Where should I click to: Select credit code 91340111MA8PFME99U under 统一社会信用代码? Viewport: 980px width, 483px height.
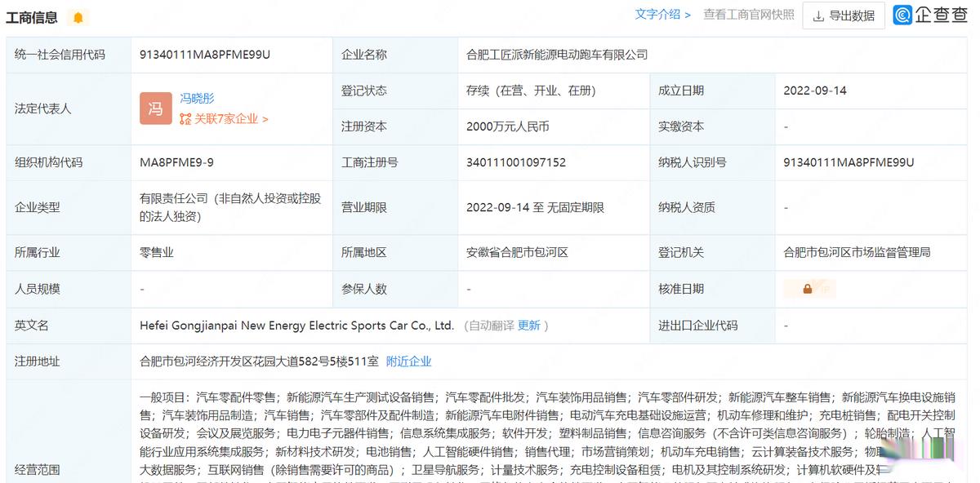[205, 55]
